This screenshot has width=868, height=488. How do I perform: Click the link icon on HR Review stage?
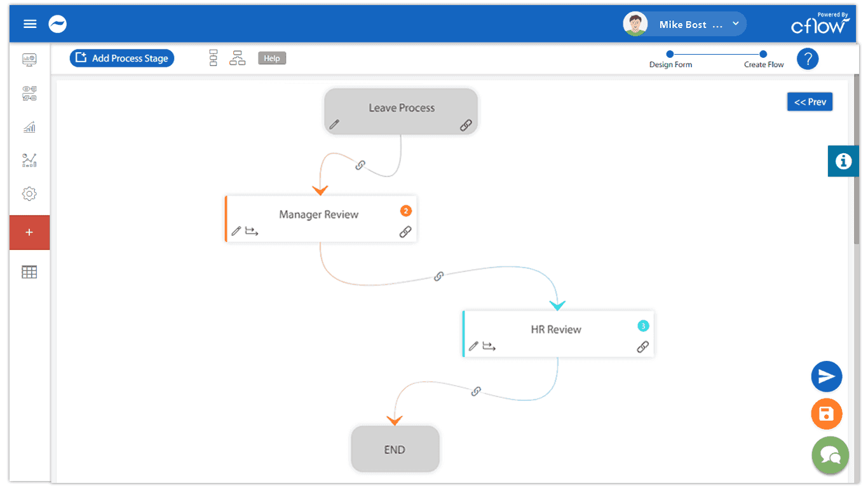[x=643, y=347]
